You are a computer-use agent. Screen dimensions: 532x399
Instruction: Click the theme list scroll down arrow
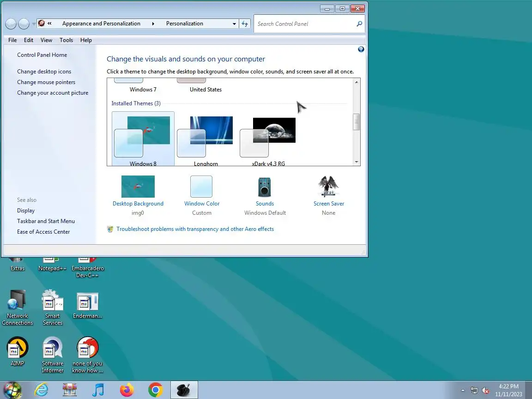coord(356,162)
